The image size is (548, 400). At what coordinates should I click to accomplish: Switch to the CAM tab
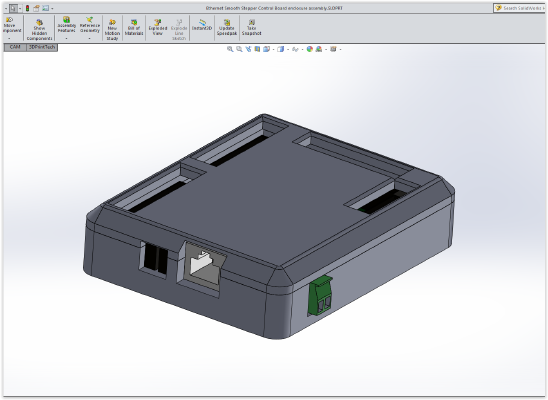[15, 47]
